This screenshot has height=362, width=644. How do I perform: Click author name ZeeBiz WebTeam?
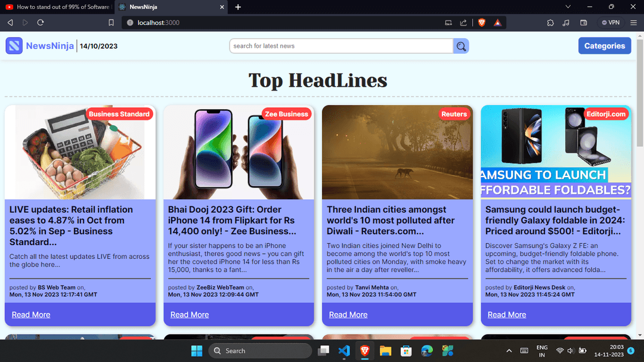220,287
